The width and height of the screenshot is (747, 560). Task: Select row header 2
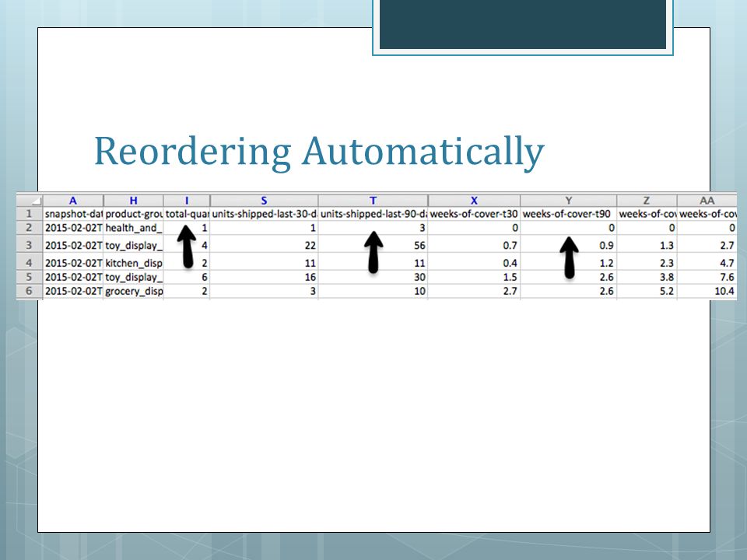click(x=30, y=228)
